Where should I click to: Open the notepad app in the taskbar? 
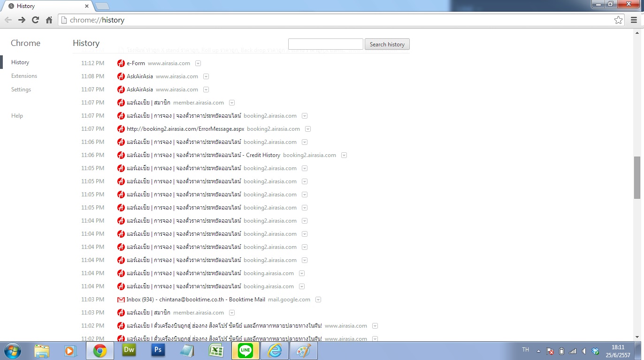[x=187, y=351]
